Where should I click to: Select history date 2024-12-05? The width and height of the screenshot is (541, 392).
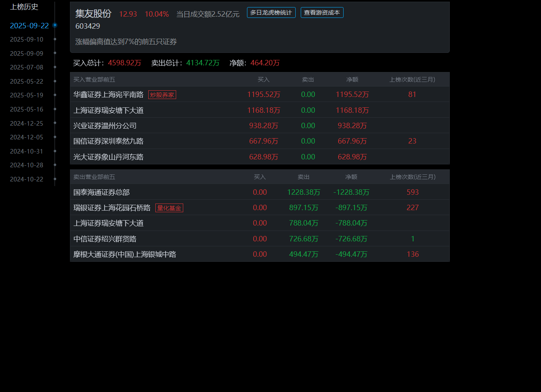coord(27,137)
